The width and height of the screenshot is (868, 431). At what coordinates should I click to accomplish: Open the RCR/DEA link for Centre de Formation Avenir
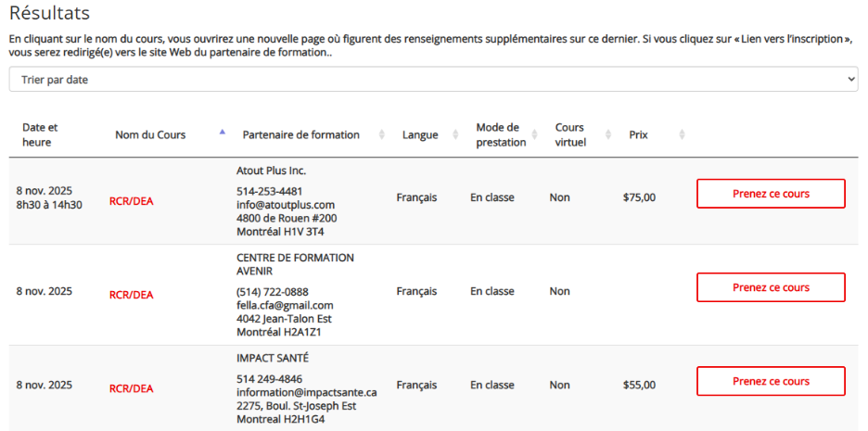click(131, 295)
